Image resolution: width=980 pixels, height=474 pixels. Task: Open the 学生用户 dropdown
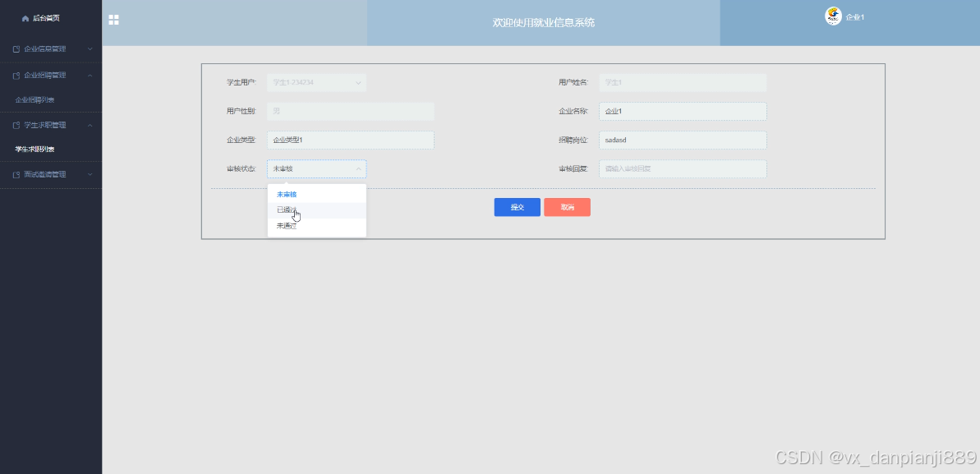[x=317, y=82]
